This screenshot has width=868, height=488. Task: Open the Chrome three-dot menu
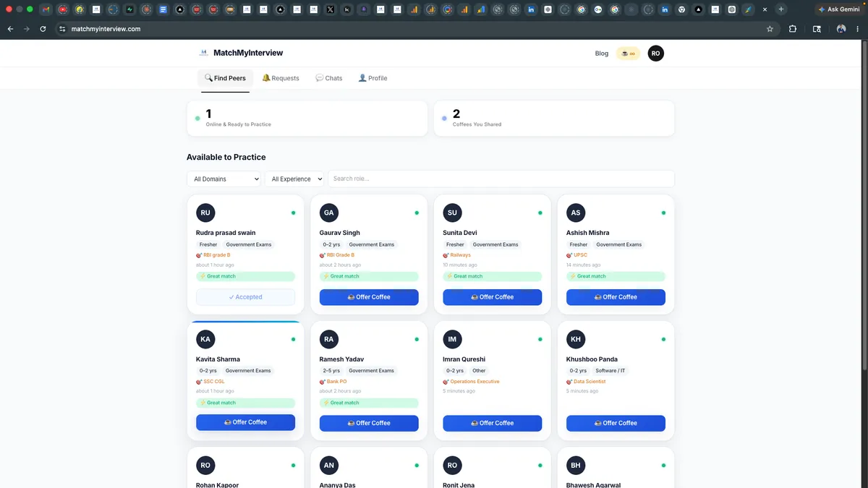point(858,29)
